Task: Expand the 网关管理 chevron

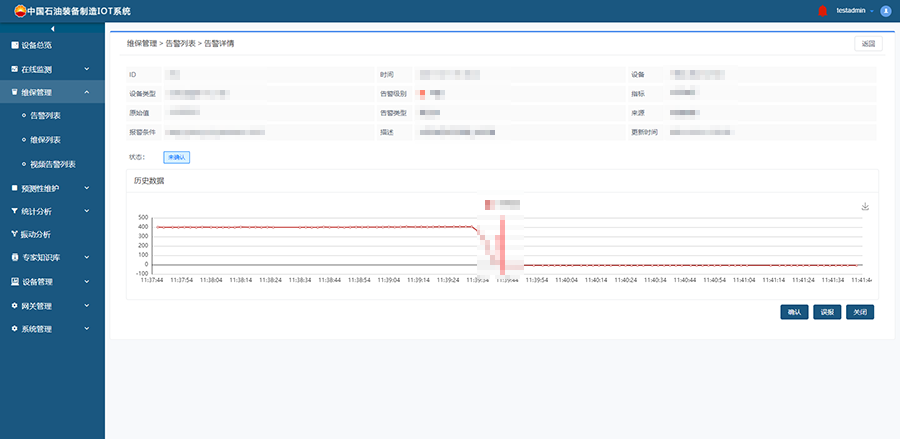Action: point(87,306)
